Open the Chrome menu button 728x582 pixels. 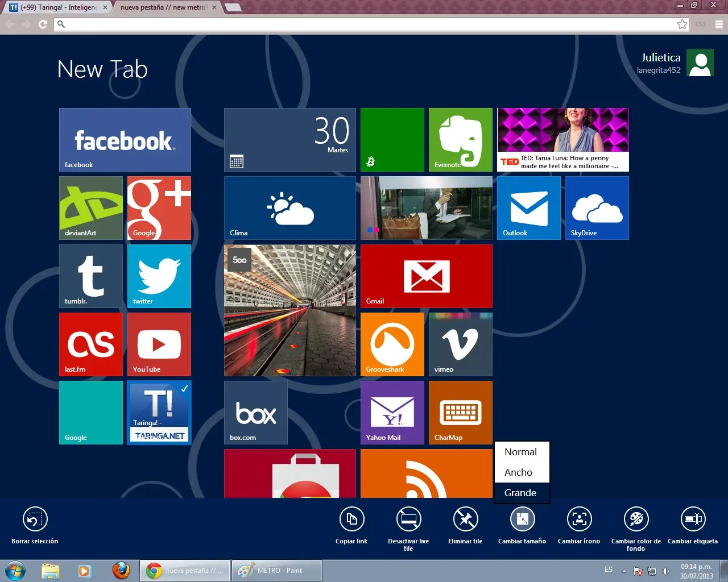719,24
